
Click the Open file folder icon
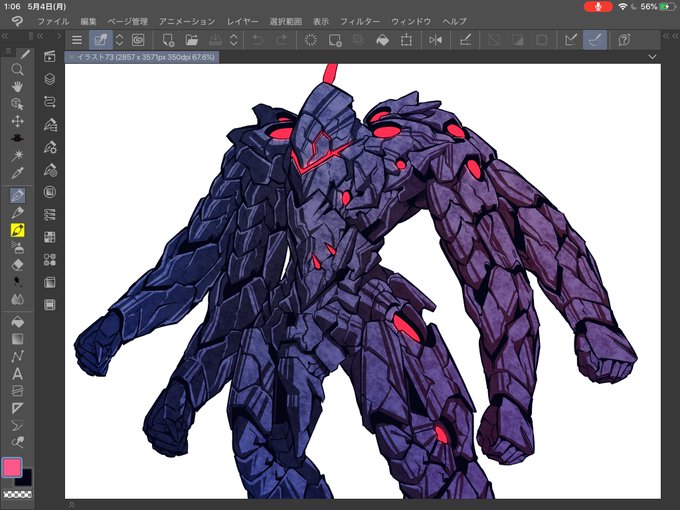click(192, 40)
